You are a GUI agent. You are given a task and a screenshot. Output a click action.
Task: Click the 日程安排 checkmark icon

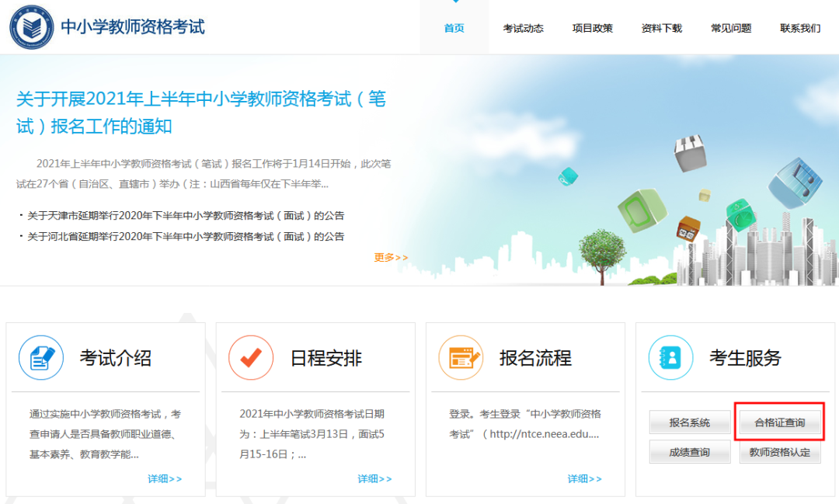pos(251,357)
